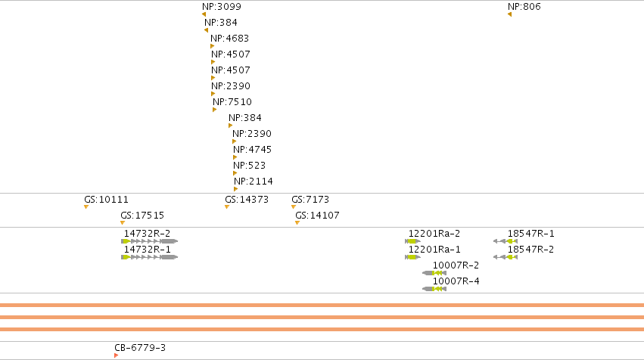Click the middle orange track bar
Viewport: 644px width, 360px height.
coord(322,318)
